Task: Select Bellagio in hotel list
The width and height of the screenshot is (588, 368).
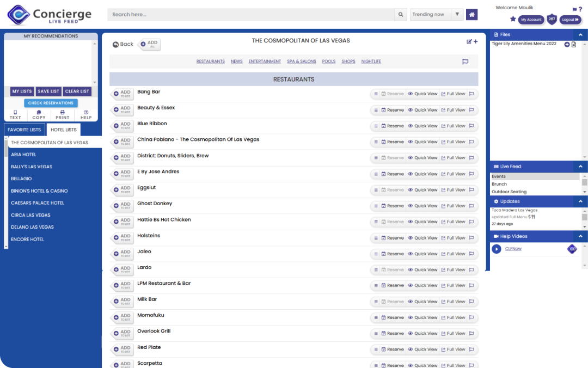Action: 21,179
